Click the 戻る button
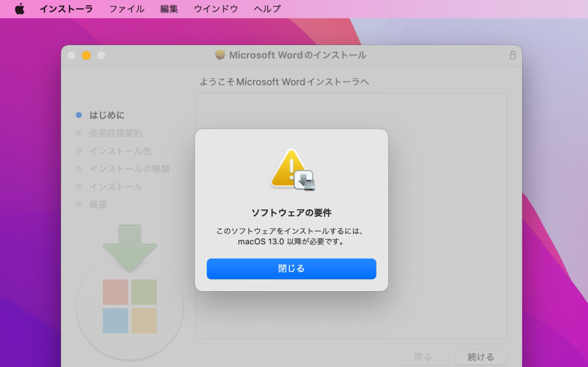The width and height of the screenshot is (588, 367). pos(423,357)
